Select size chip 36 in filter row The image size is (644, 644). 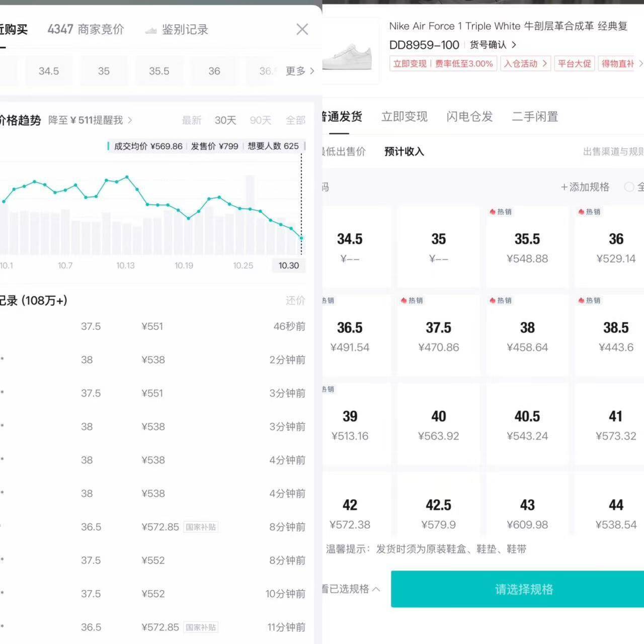tap(214, 71)
